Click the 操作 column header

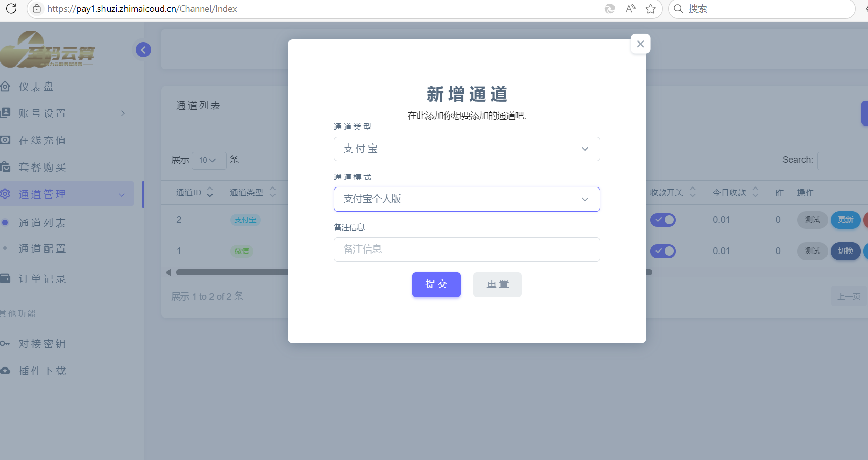805,192
